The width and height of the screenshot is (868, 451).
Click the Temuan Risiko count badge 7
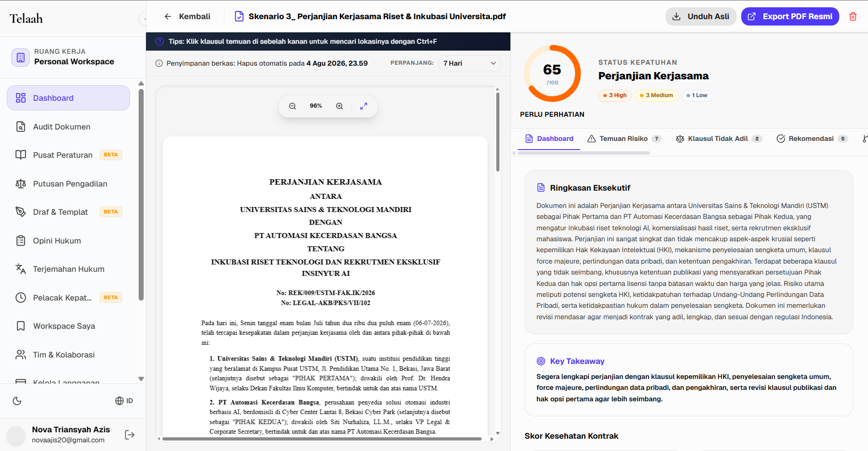pos(656,139)
